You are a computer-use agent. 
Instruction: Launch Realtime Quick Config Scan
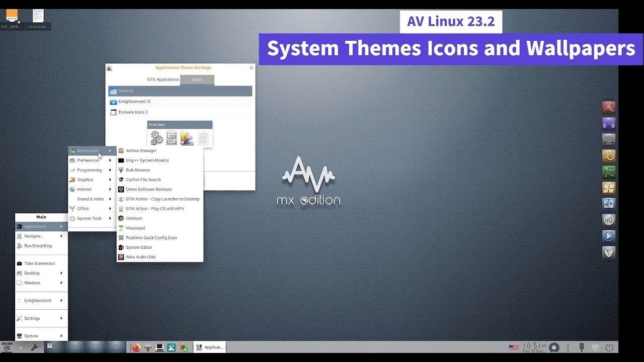click(160, 238)
